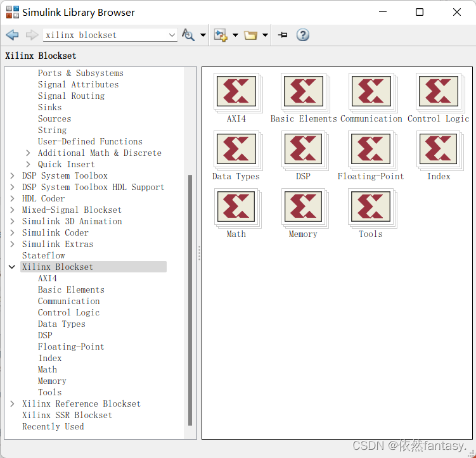
Task: Open the Control Logic block icon
Action: tap(438, 92)
